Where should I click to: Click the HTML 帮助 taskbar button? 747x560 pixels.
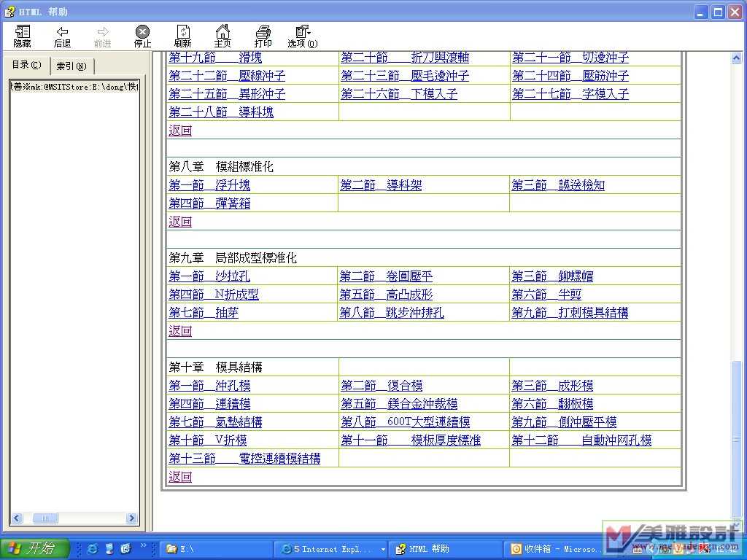[x=446, y=549]
